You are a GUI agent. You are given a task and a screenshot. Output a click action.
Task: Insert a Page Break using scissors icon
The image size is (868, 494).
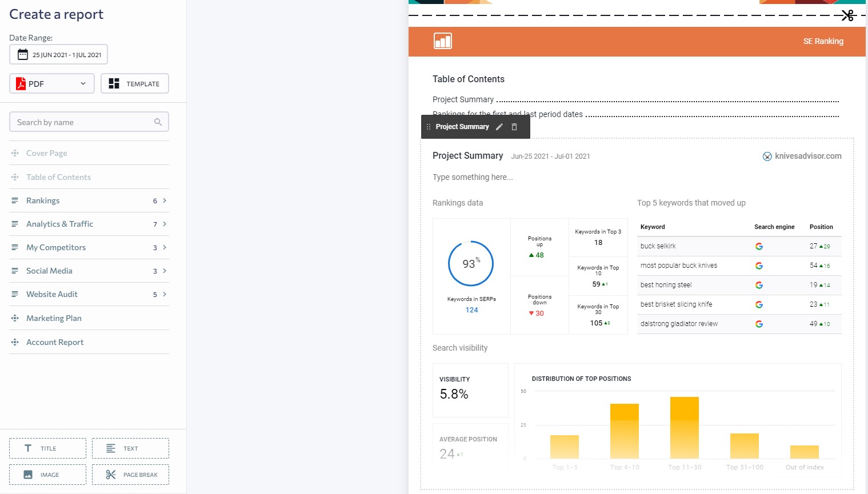click(x=130, y=474)
